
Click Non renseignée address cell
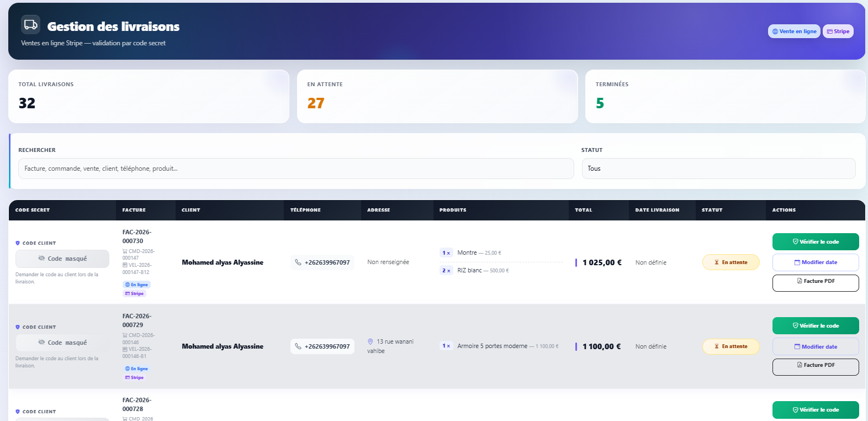click(388, 262)
